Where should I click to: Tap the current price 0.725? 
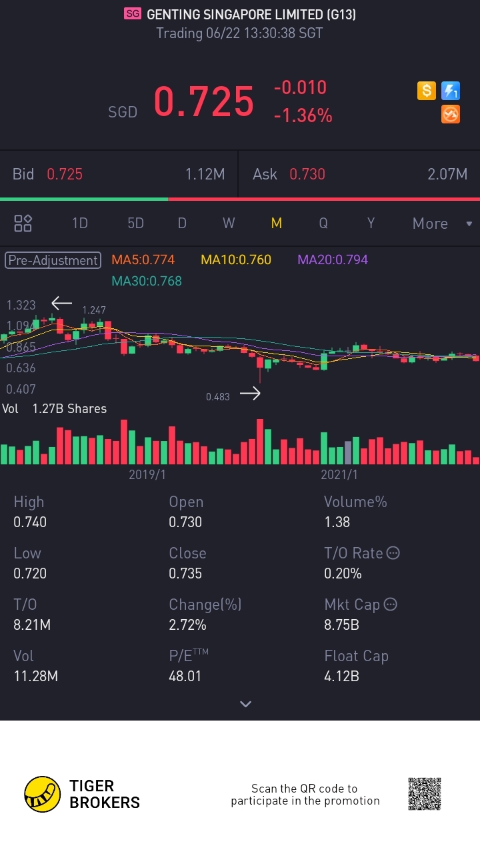pyautogui.click(x=204, y=101)
